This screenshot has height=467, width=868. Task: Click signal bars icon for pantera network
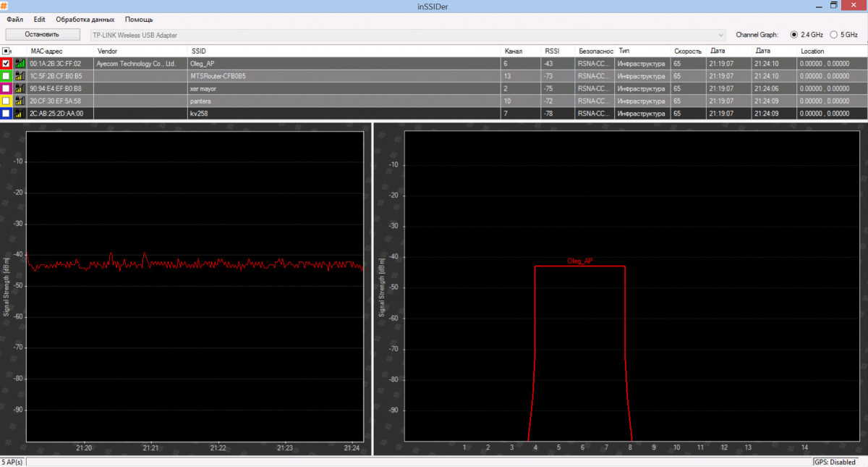click(x=20, y=101)
